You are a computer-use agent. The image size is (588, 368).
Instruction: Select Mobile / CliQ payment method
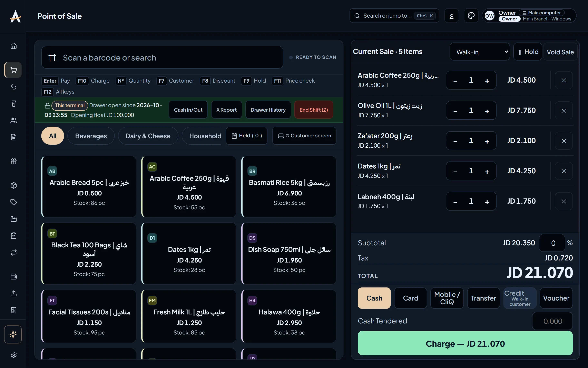pos(447,298)
